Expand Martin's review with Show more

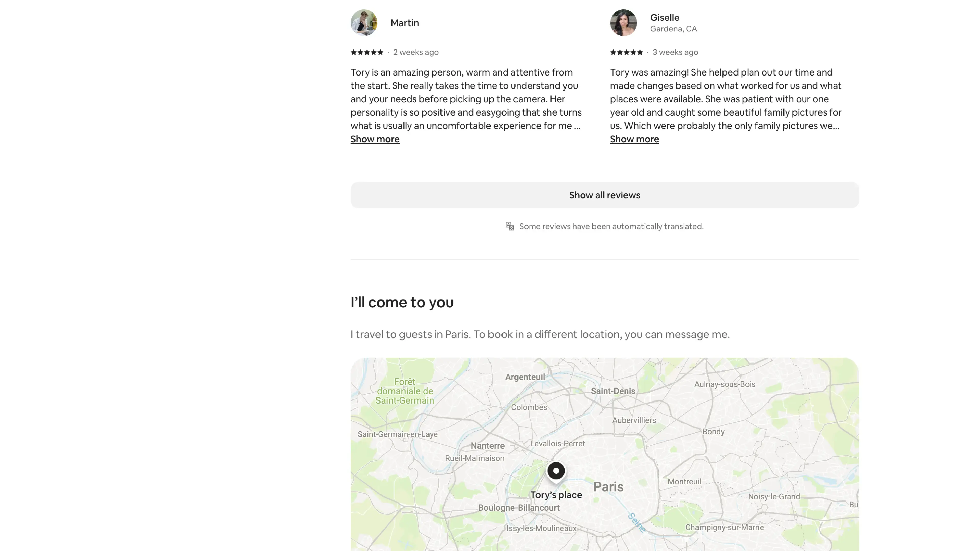coord(375,139)
